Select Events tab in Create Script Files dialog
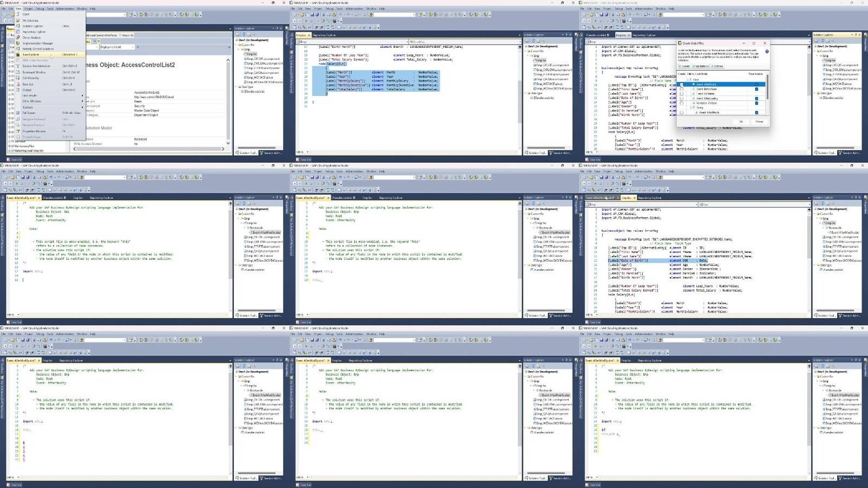The width and height of the screenshot is (868, 488). pos(685,66)
